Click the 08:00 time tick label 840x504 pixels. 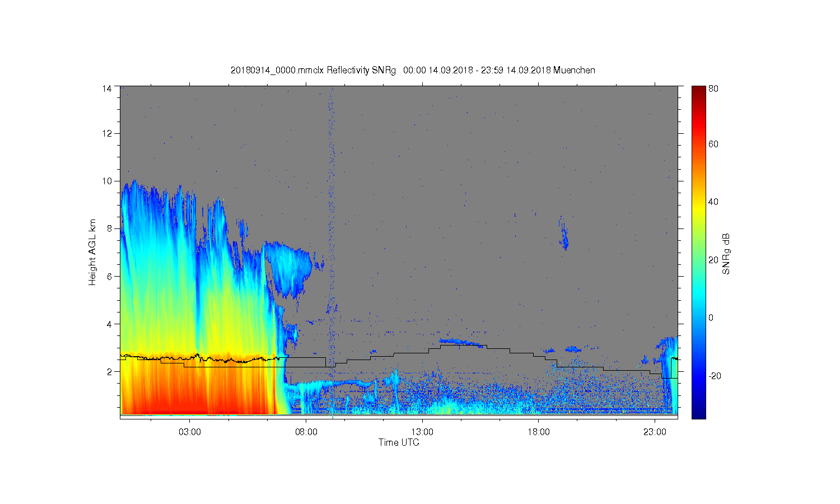306,432
